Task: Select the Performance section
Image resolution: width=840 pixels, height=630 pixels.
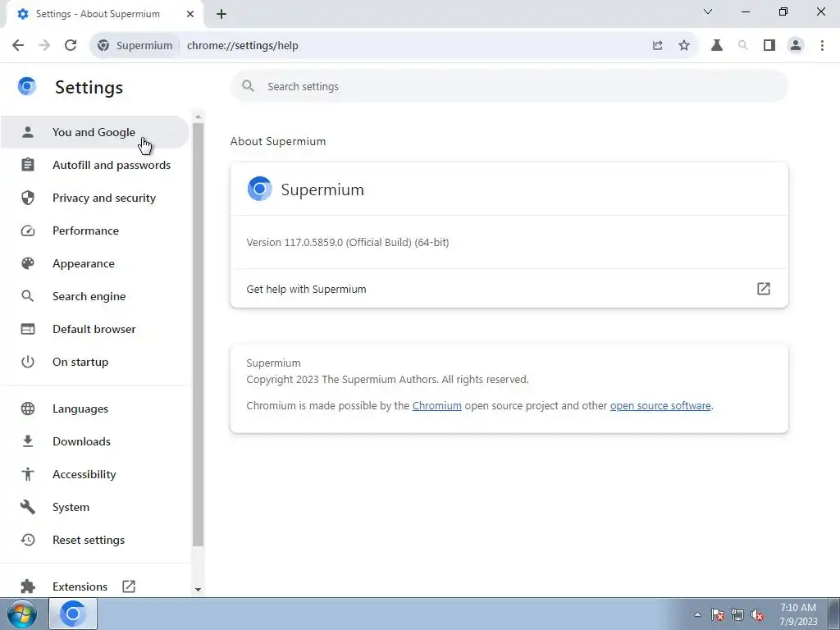Action: (x=95, y=231)
